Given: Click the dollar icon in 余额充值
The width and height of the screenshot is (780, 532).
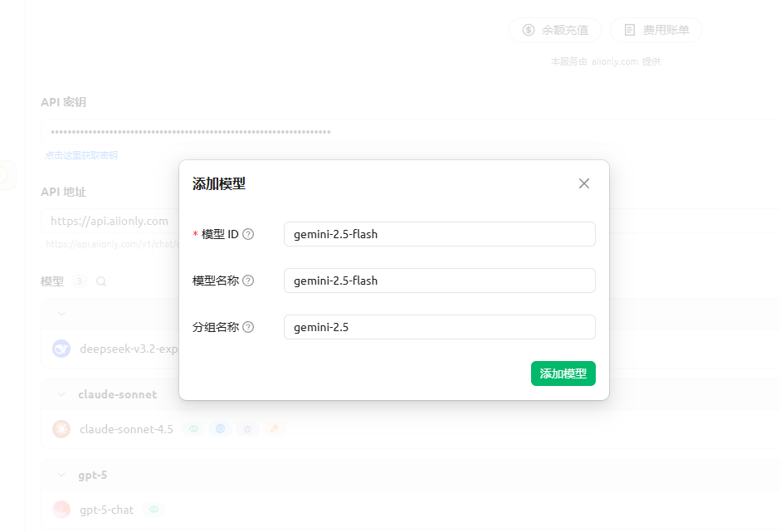Looking at the screenshot, I should pyautogui.click(x=529, y=30).
